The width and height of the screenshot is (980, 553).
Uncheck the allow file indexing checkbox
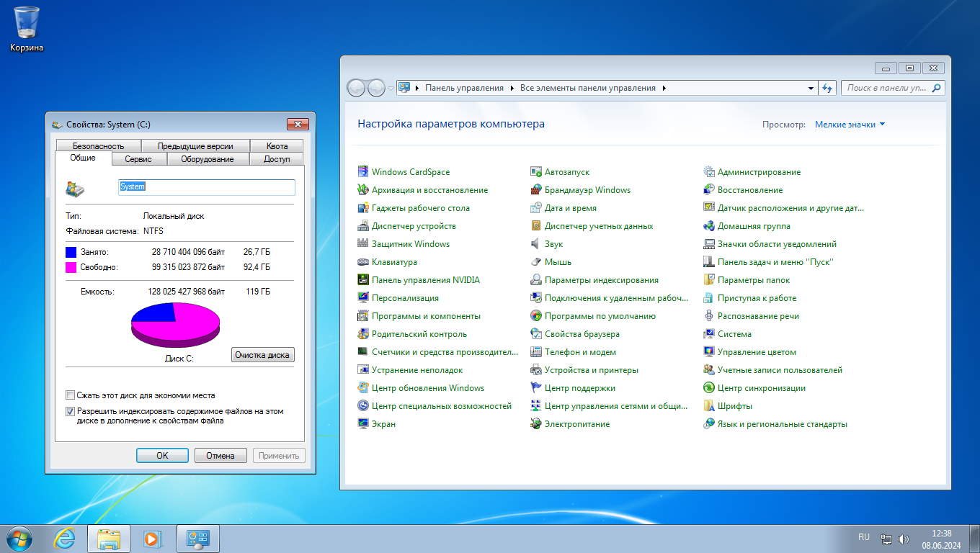tap(71, 412)
